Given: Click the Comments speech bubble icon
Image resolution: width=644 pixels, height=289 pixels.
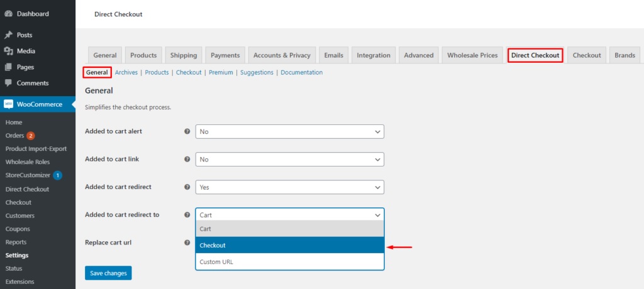Looking at the screenshot, I should point(8,83).
